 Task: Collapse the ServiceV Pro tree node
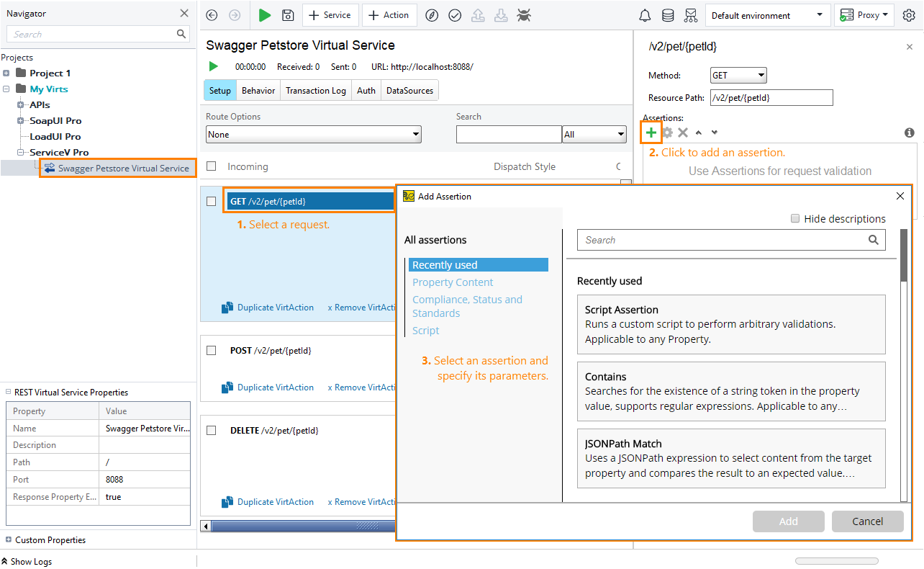22,153
